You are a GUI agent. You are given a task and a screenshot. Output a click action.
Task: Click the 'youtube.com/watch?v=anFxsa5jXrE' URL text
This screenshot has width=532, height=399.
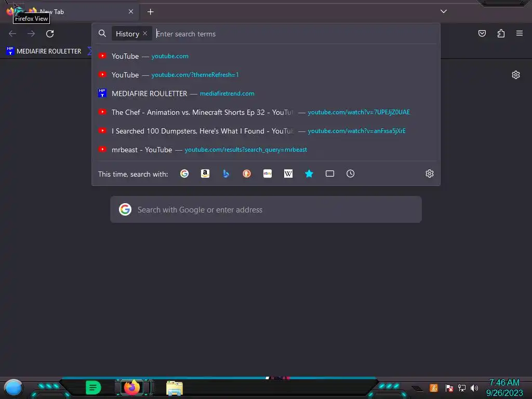pos(356,130)
